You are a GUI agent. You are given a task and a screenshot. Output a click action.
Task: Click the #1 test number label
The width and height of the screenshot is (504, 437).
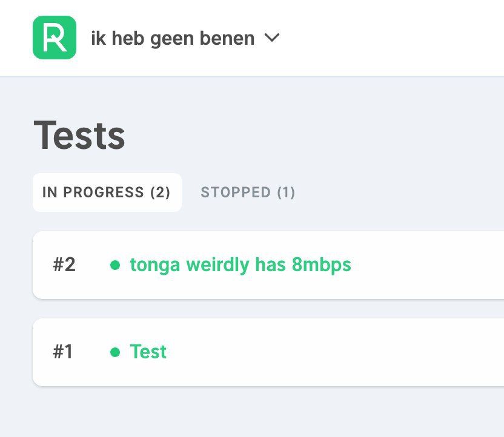[x=63, y=352]
